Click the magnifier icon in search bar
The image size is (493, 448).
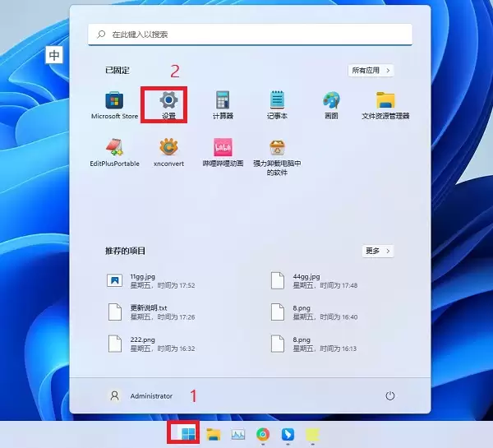[x=101, y=35]
